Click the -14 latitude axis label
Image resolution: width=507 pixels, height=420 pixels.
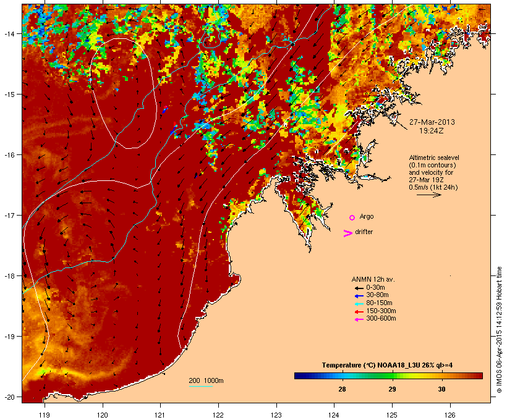[9, 33]
